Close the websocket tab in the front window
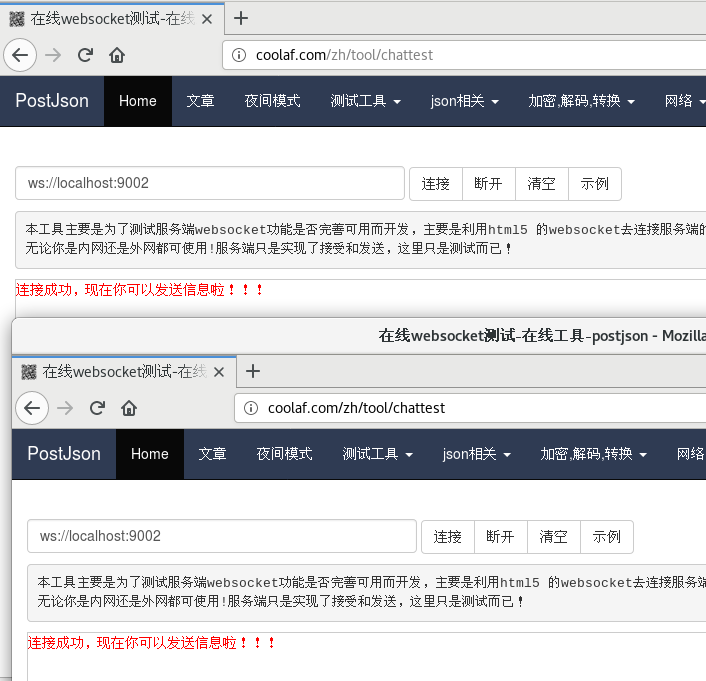 click(x=219, y=372)
